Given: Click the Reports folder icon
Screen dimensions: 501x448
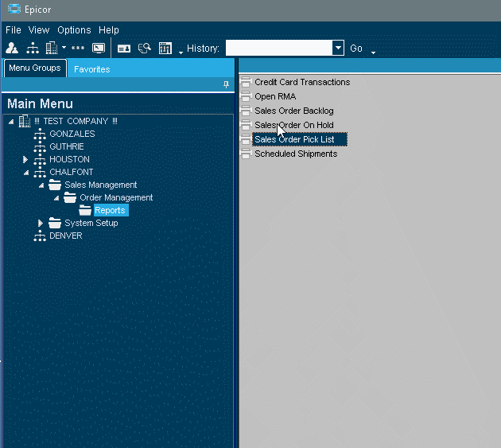Looking at the screenshot, I should (x=85, y=210).
